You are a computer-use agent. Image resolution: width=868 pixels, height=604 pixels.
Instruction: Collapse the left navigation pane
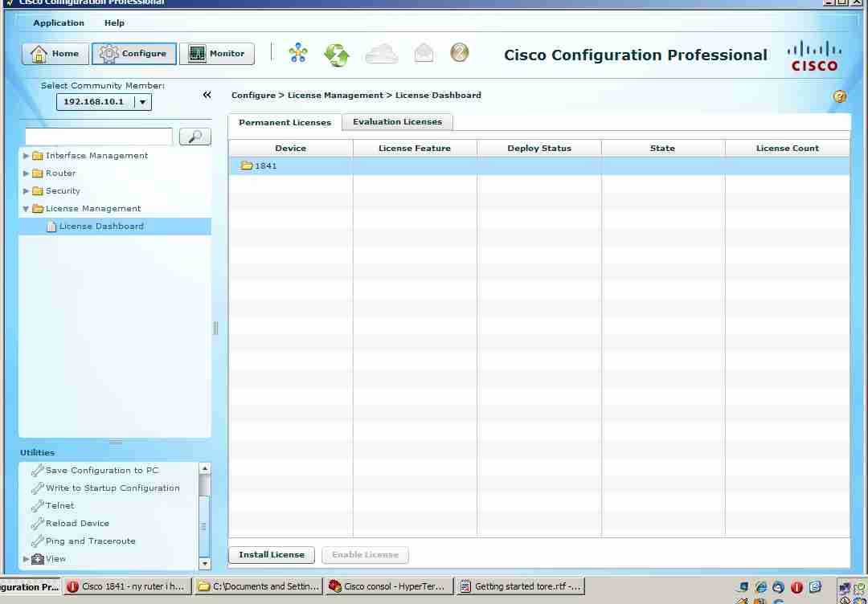(x=207, y=95)
